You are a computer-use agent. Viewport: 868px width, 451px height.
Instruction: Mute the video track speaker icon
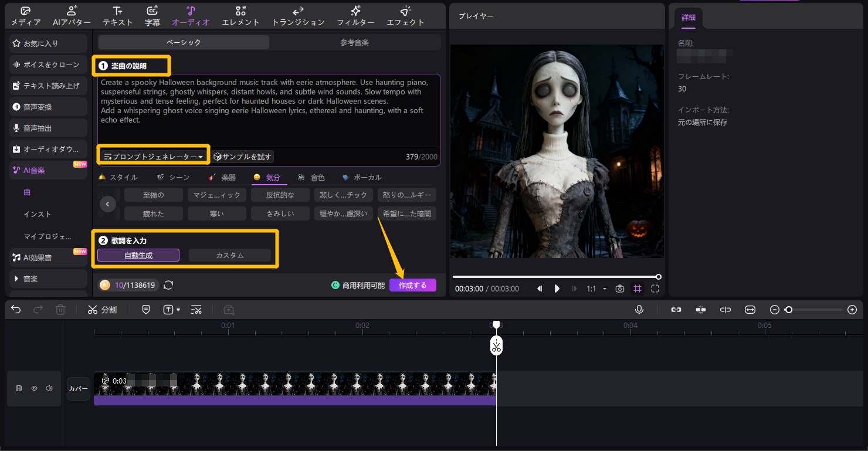[49, 388]
